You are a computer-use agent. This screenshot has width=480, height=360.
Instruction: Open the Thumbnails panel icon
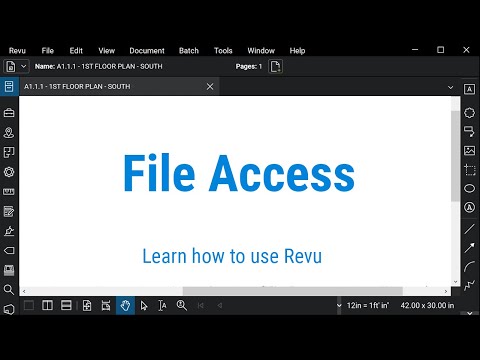click(9, 86)
